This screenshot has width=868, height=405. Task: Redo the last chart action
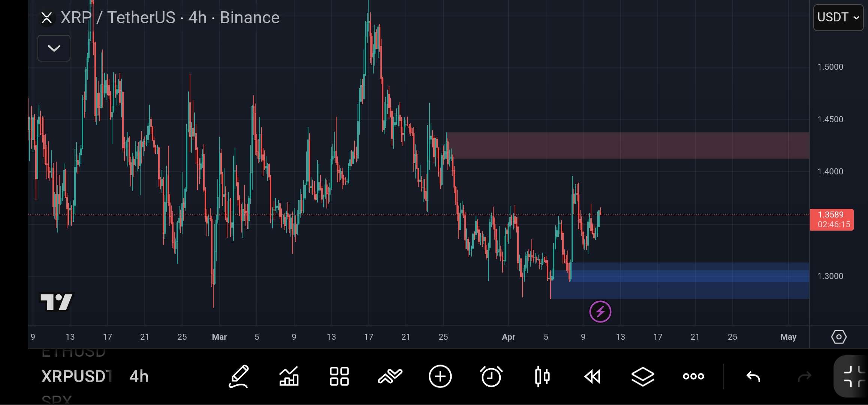804,376
